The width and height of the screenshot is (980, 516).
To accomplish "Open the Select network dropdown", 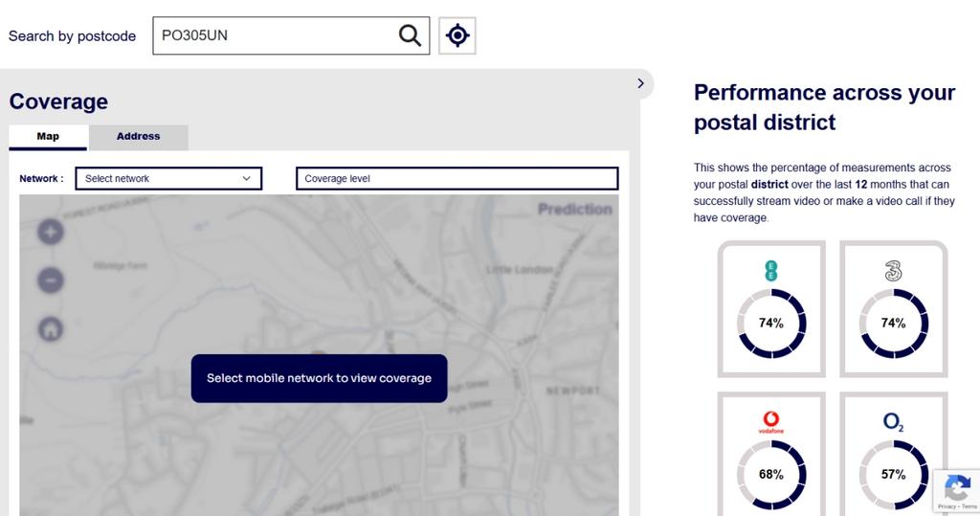I will (x=168, y=178).
